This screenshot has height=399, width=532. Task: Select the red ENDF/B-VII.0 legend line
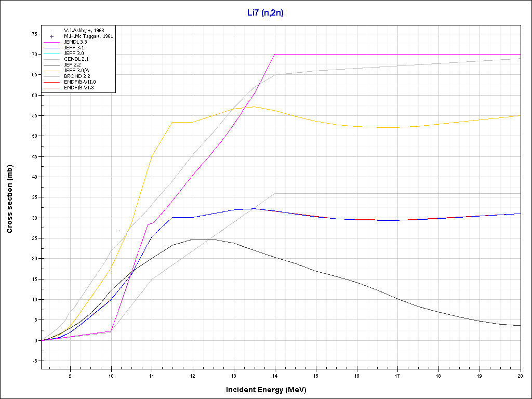tap(51, 82)
